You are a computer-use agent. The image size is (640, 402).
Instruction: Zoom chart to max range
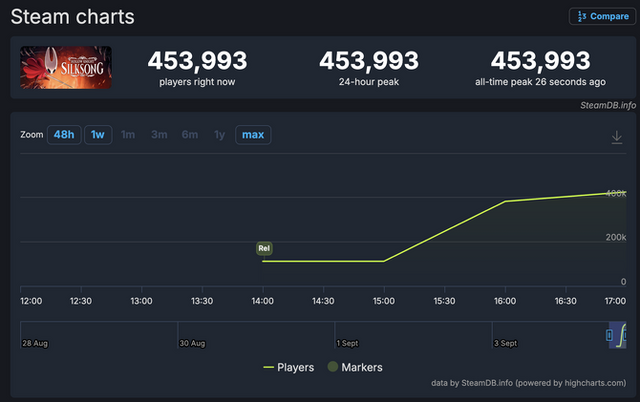click(253, 135)
